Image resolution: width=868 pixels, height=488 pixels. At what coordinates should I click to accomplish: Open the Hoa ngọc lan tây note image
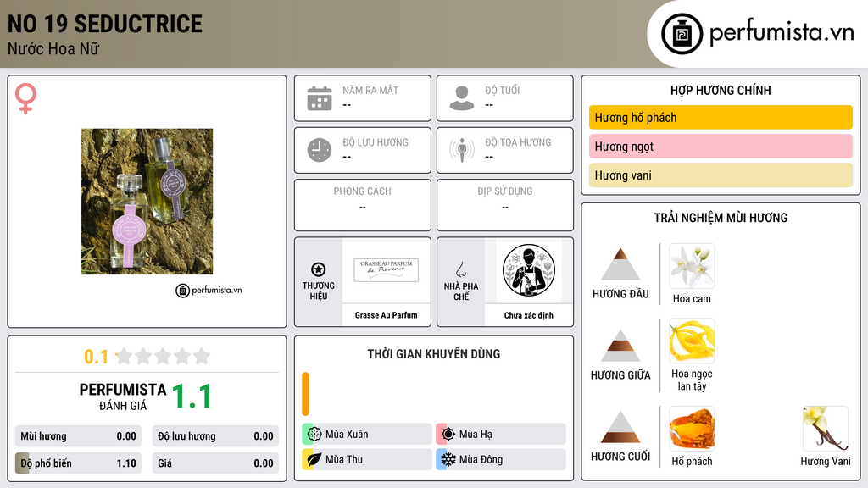coord(692,341)
